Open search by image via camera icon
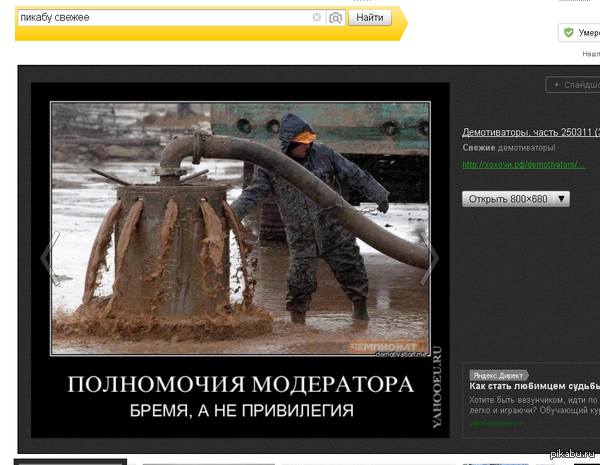Viewport: 600px width, 465px height. [335, 18]
